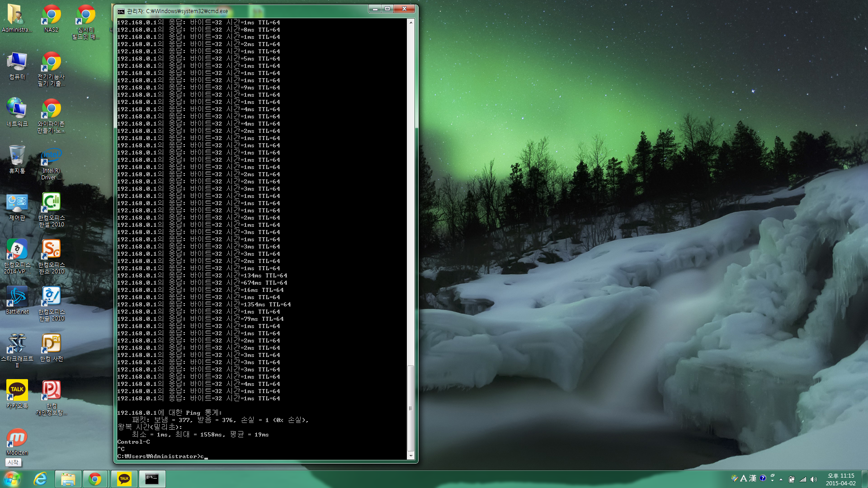Select the Mobizen desktop shortcut
The height and width of the screenshot is (488, 868).
pyautogui.click(x=17, y=442)
